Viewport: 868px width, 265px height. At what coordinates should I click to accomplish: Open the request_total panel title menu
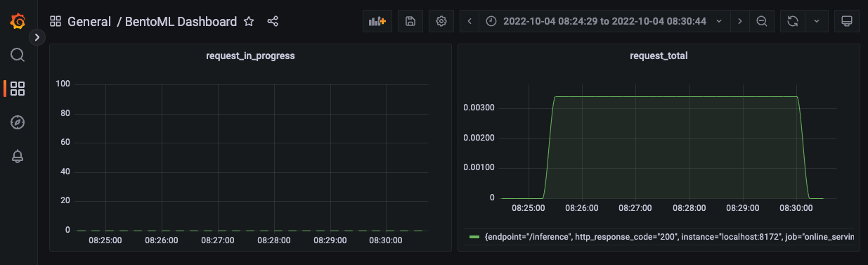[x=659, y=56]
